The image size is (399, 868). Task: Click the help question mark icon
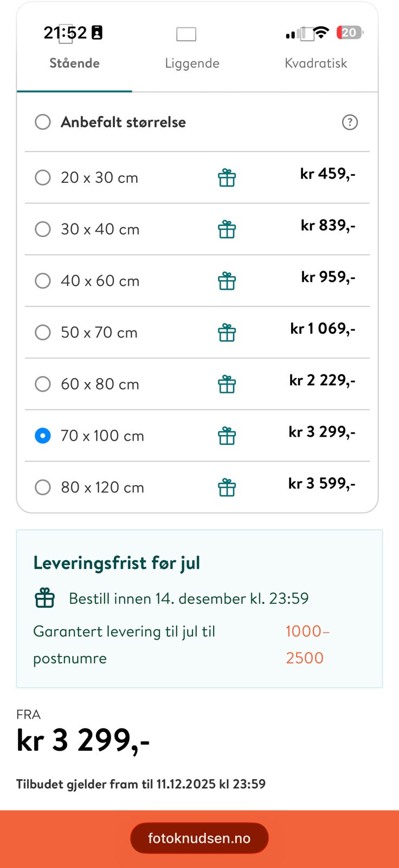pos(350,122)
